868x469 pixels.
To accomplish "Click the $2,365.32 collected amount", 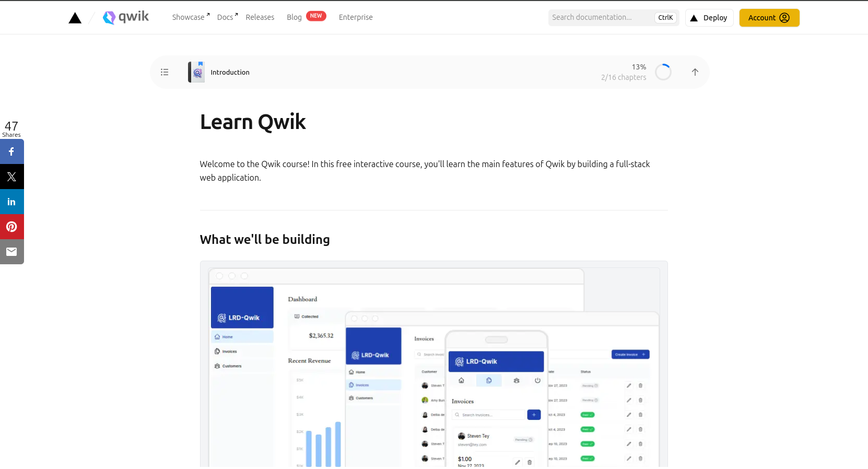I will tap(321, 336).
